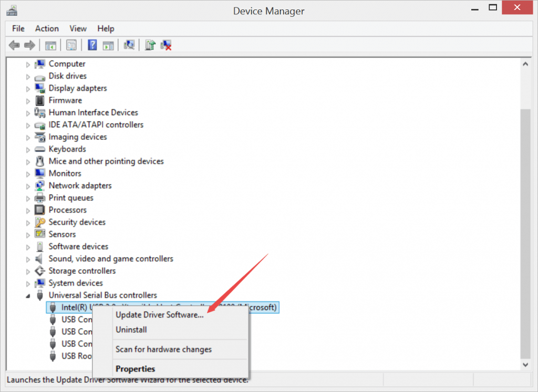Click the Help toolbar icon
The image size is (538, 392).
(x=92, y=45)
